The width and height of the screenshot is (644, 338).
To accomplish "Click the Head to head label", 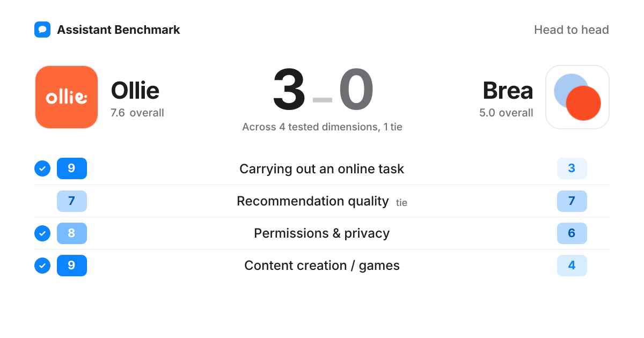I will coord(572,30).
